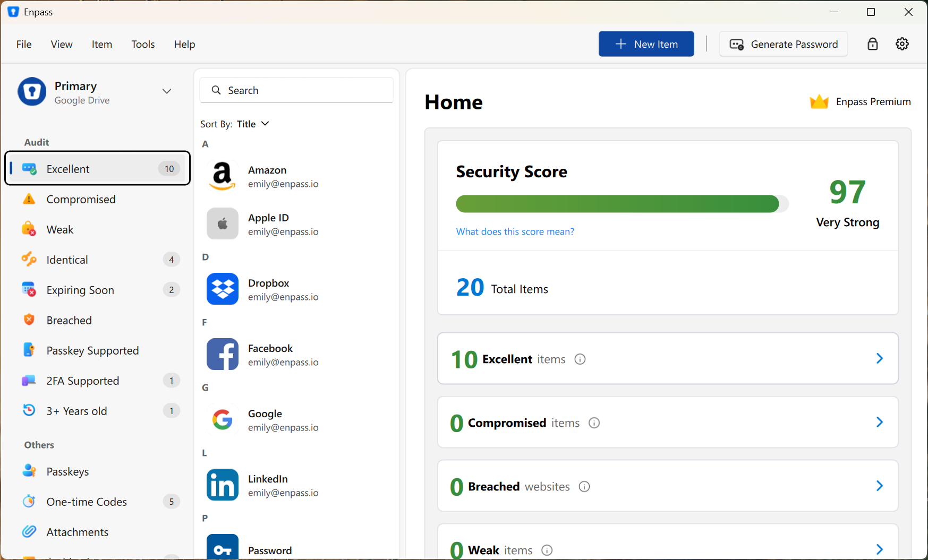Viewport: 928px width, 560px height.
Task: Open the Tools menu
Action: tap(143, 45)
